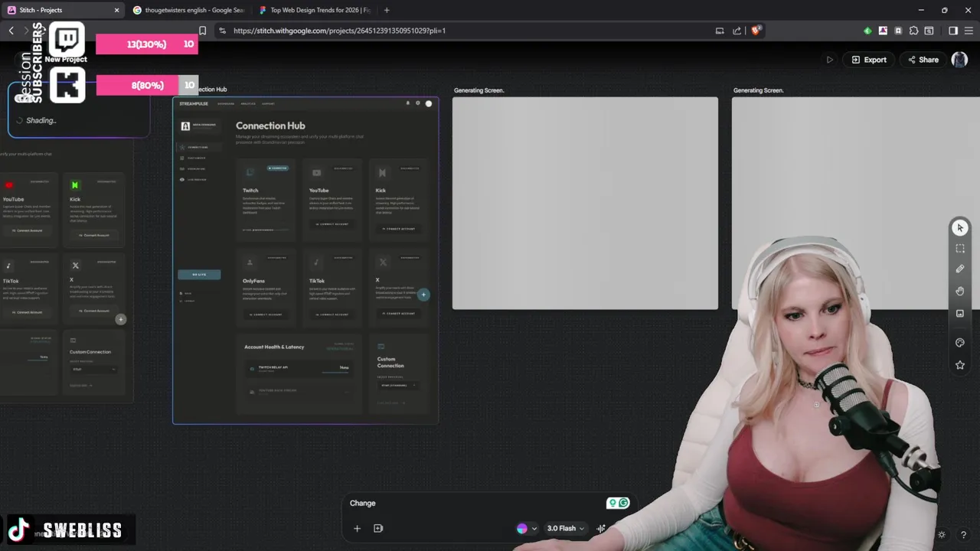Screen dimensions: 980x551
Task: Play the project preview
Action: pos(829,60)
